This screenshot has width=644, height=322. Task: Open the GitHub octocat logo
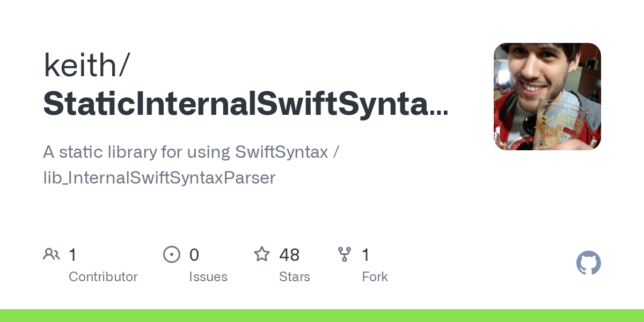[588, 264]
